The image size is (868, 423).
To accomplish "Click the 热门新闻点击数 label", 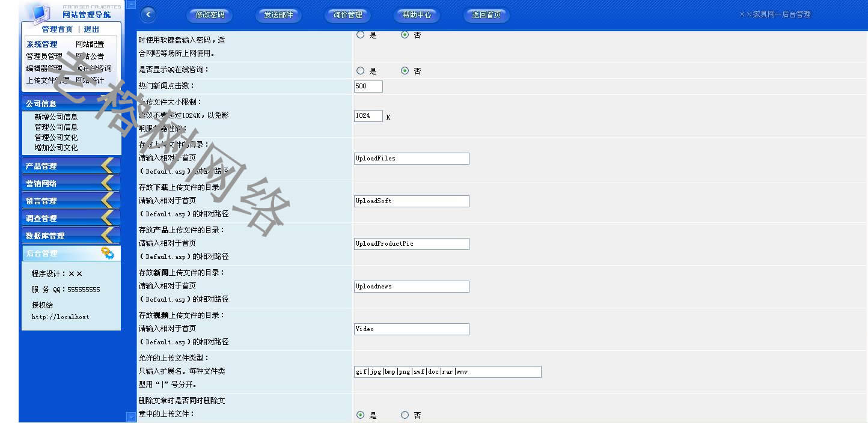I will (x=167, y=86).
